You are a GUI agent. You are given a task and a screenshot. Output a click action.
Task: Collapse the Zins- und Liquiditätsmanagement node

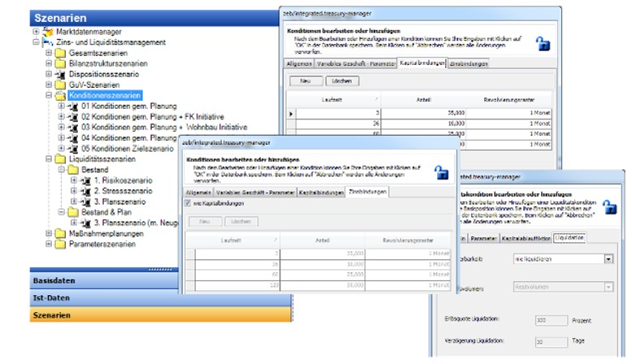click(x=36, y=42)
